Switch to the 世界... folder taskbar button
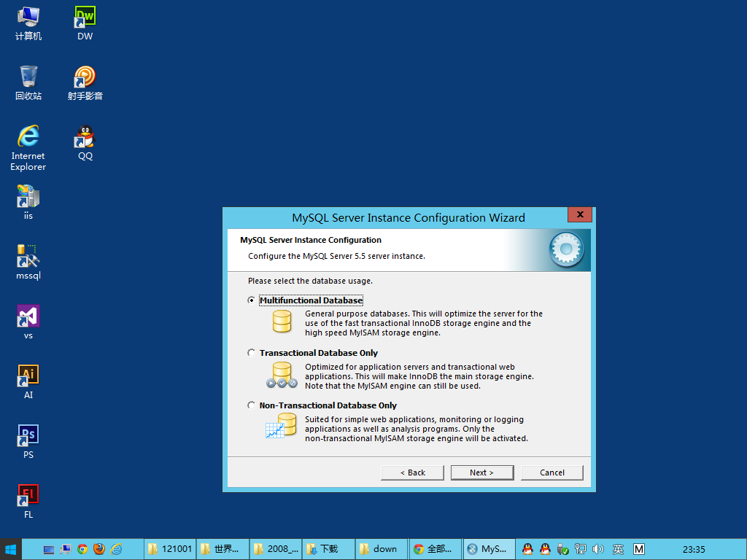Viewport: 747px width, 560px height. [222, 549]
